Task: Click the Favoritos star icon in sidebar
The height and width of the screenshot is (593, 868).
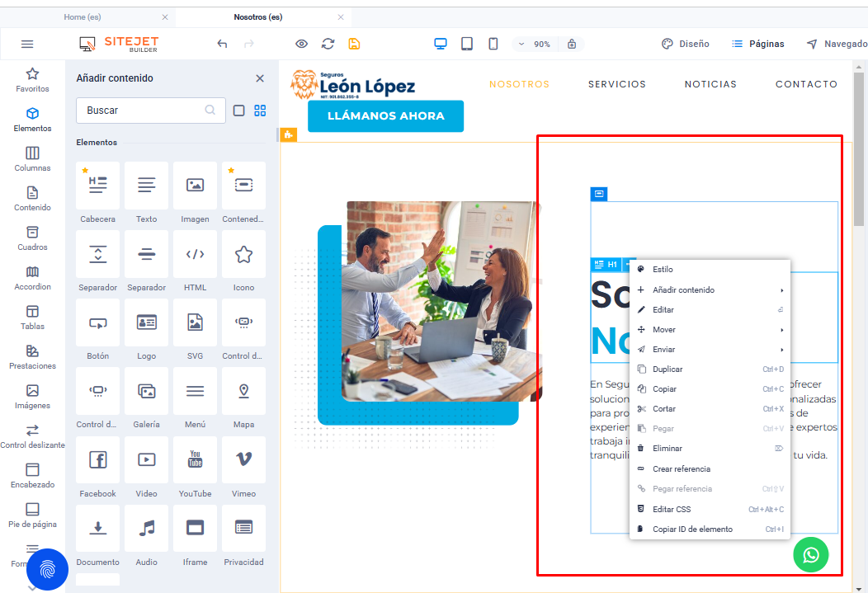Action: pos(32,74)
